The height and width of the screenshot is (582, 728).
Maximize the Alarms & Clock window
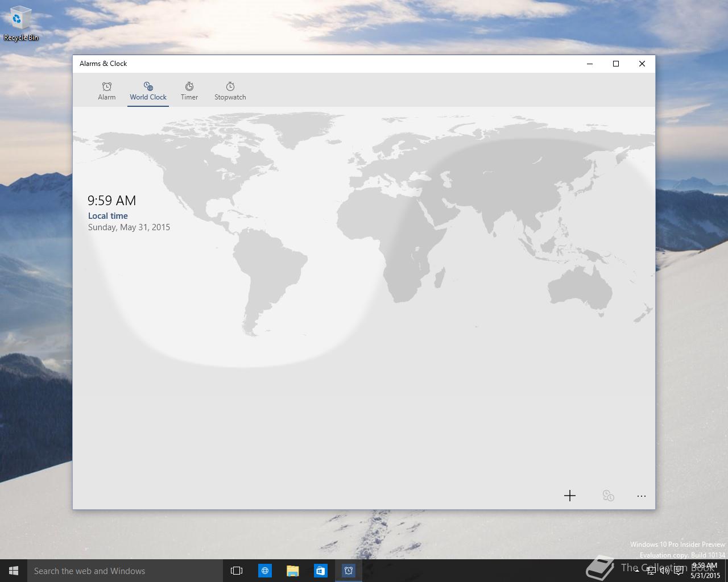[x=616, y=64]
